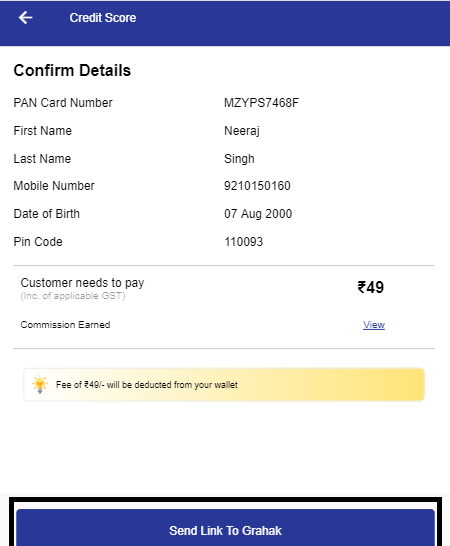
Task: Click the Customer needs to pay label
Action: point(82,283)
